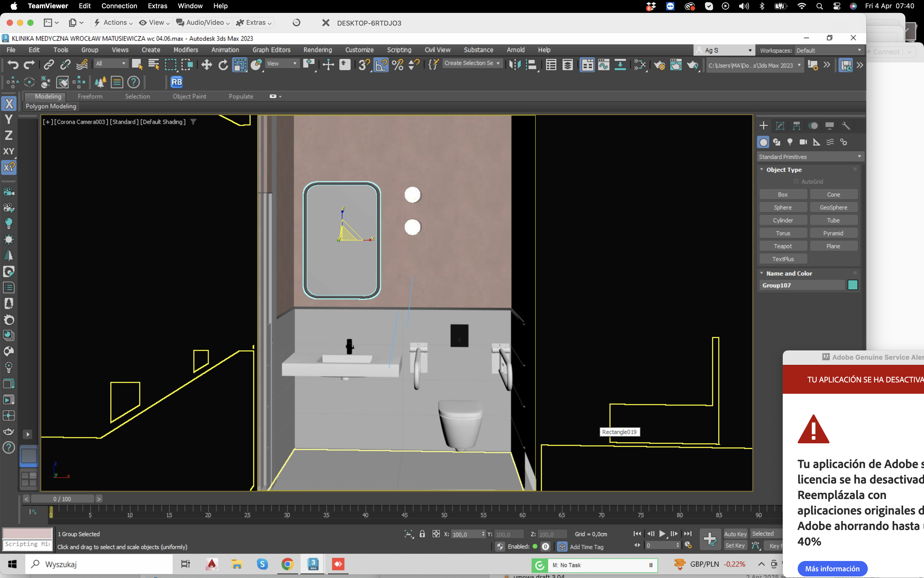Enable the AutoGrid checkbox
The width and height of the screenshot is (924, 578).
[x=796, y=181]
